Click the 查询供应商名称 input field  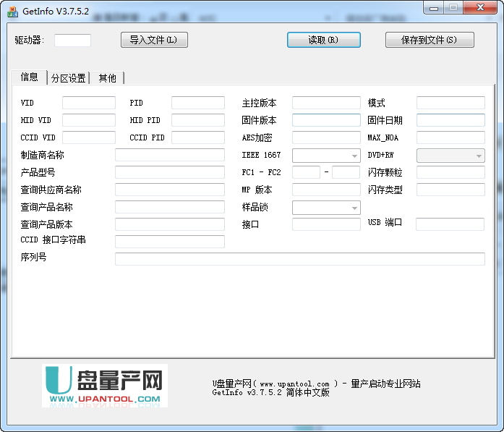[x=170, y=190]
